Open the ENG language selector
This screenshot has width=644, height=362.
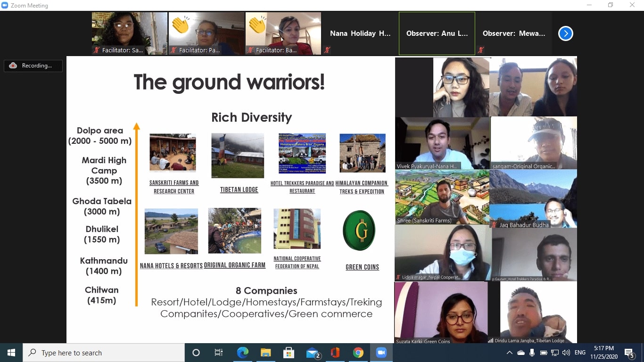(580, 352)
